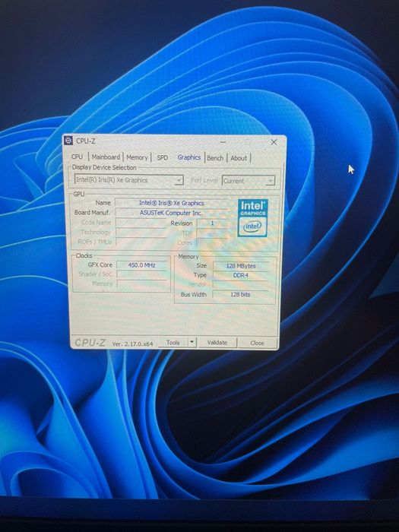Image resolution: width=399 pixels, height=532 pixels.
Task: Open the Bench tab
Action: pyautogui.click(x=215, y=158)
